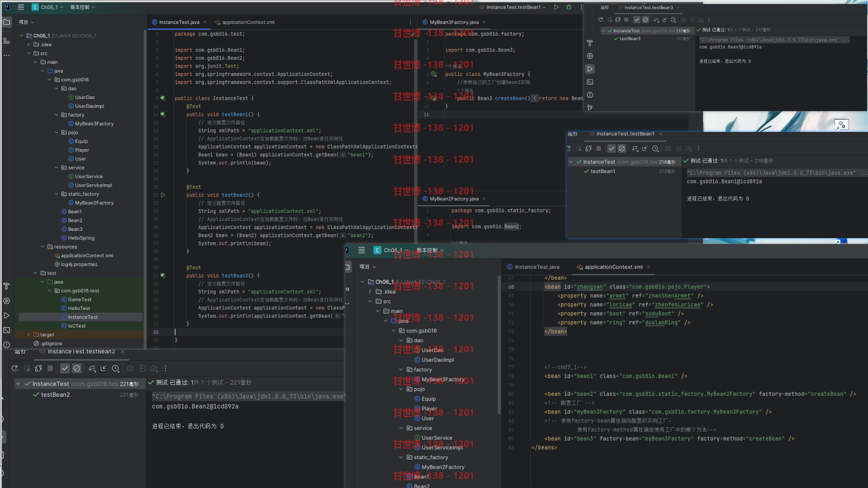Open HelloSpring class in project tree

(x=81, y=238)
